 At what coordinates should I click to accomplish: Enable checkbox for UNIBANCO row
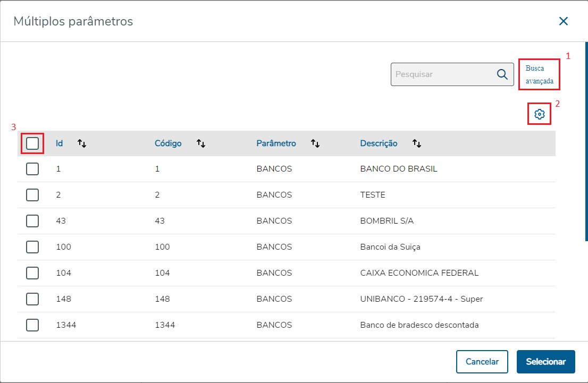point(32,299)
